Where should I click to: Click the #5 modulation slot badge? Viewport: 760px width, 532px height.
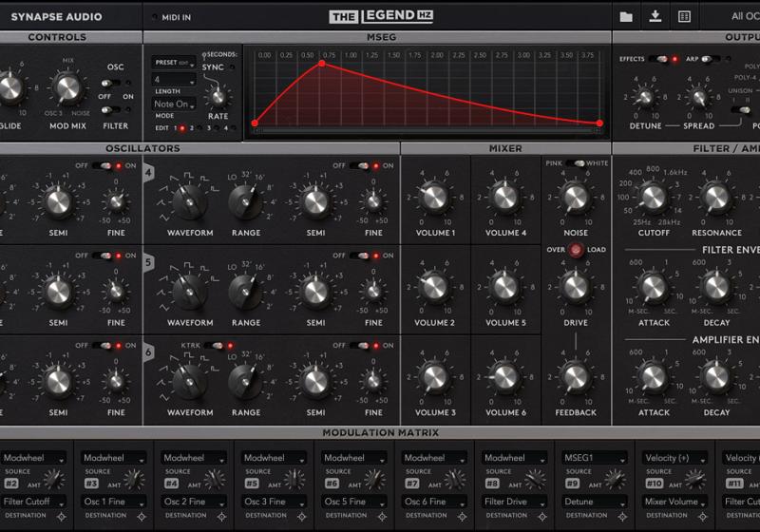pos(252,483)
